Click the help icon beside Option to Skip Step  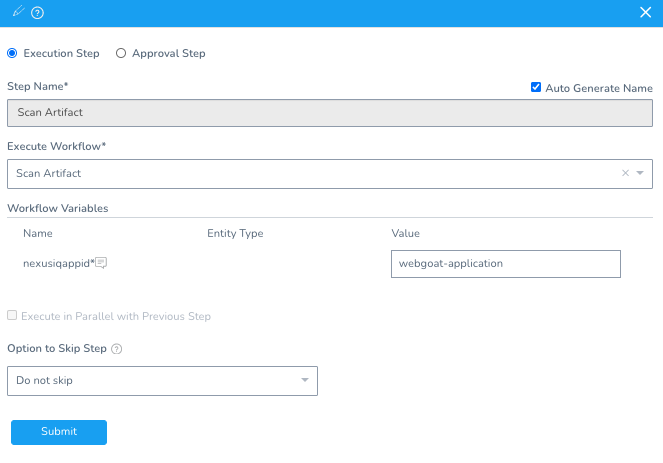pos(117,349)
